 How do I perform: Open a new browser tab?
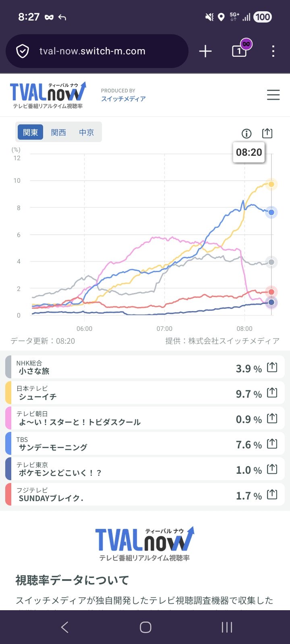(205, 51)
